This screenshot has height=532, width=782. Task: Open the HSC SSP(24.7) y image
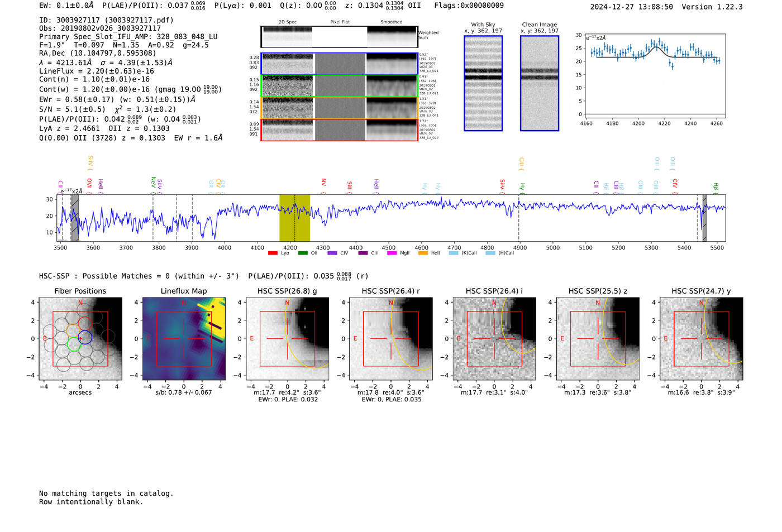click(702, 338)
